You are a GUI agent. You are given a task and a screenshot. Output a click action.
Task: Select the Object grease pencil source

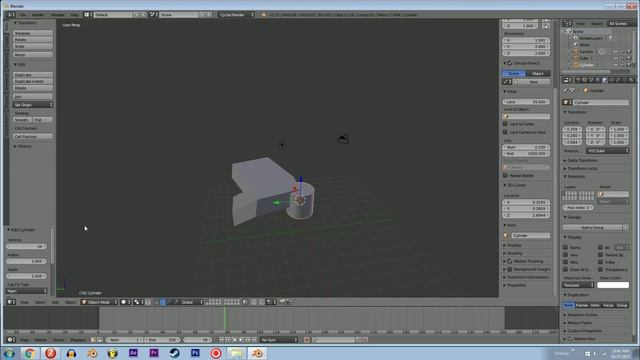538,73
